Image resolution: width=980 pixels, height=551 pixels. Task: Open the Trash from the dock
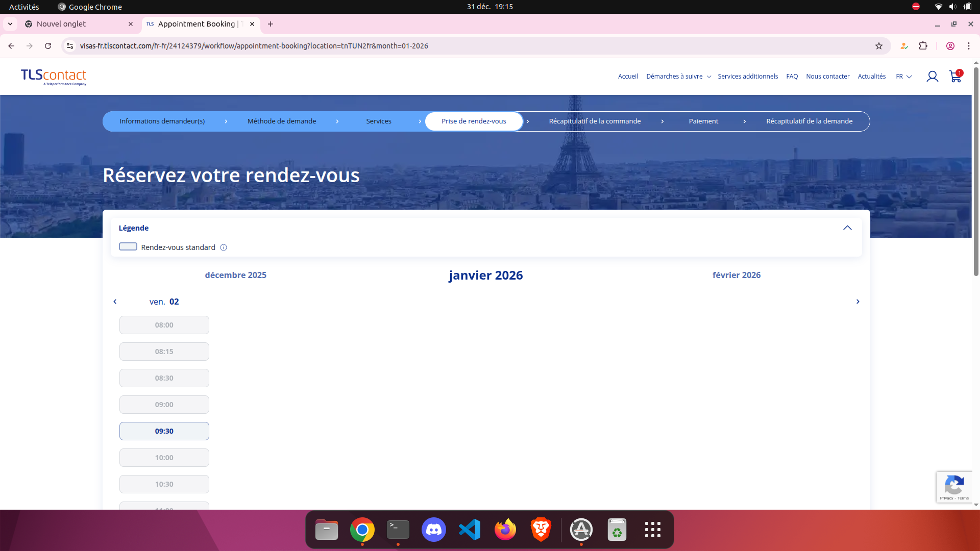tap(617, 530)
